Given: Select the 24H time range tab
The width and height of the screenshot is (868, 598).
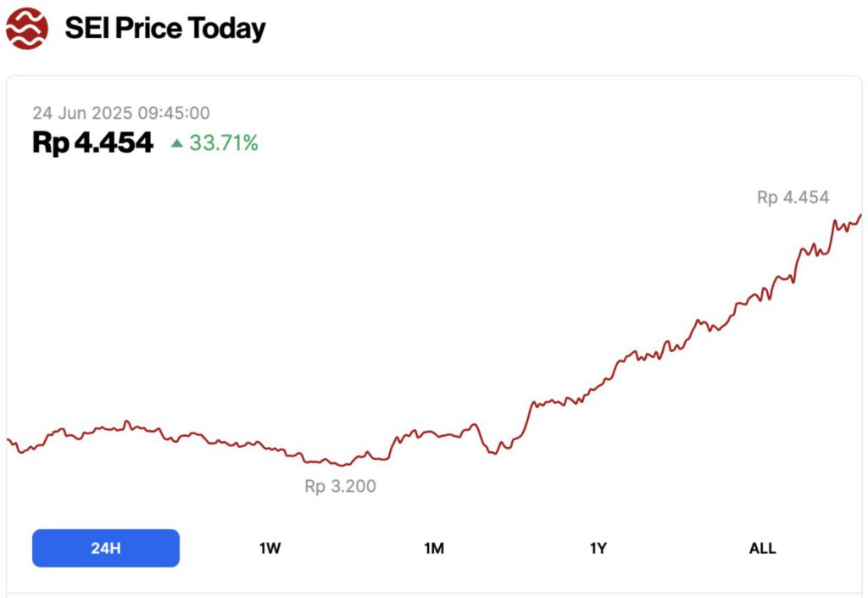Looking at the screenshot, I should click(106, 548).
